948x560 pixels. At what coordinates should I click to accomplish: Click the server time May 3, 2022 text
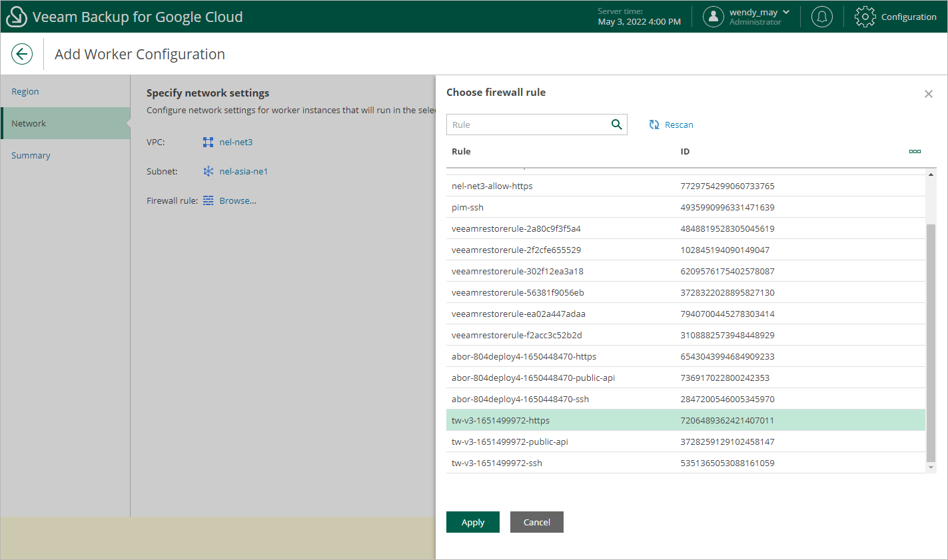tap(640, 22)
